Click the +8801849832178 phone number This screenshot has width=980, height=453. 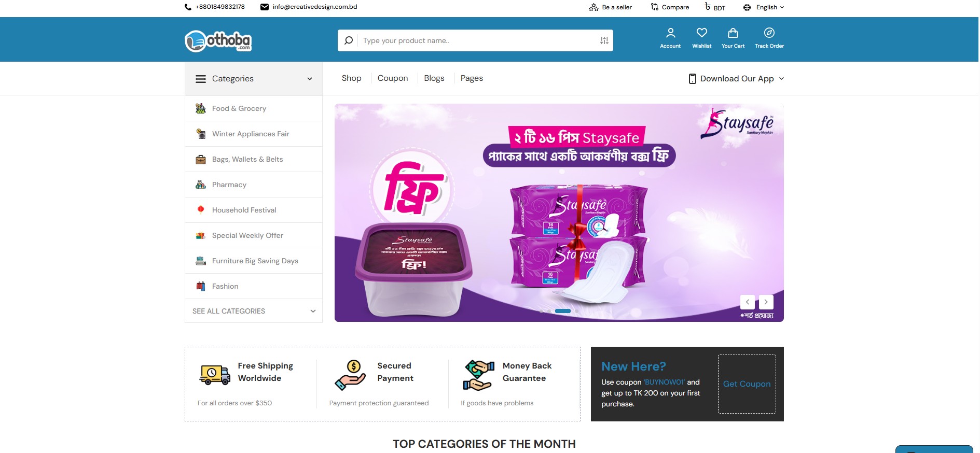coord(220,7)
